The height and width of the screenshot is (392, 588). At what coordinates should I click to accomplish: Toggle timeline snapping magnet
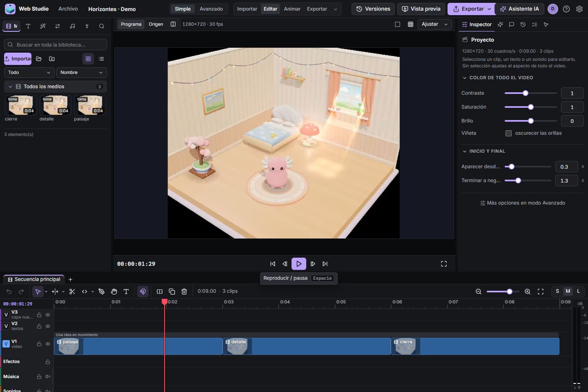coord(143,292)
